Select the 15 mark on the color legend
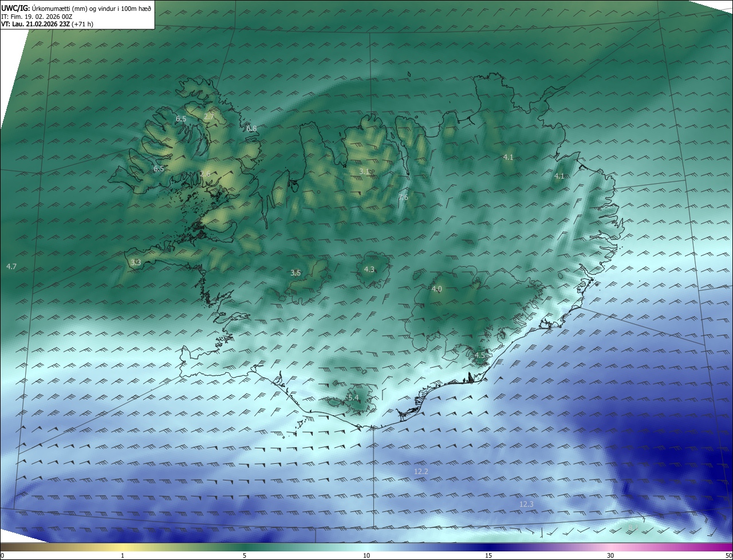Viewport: 733px width, 560px height. [488, 555]
